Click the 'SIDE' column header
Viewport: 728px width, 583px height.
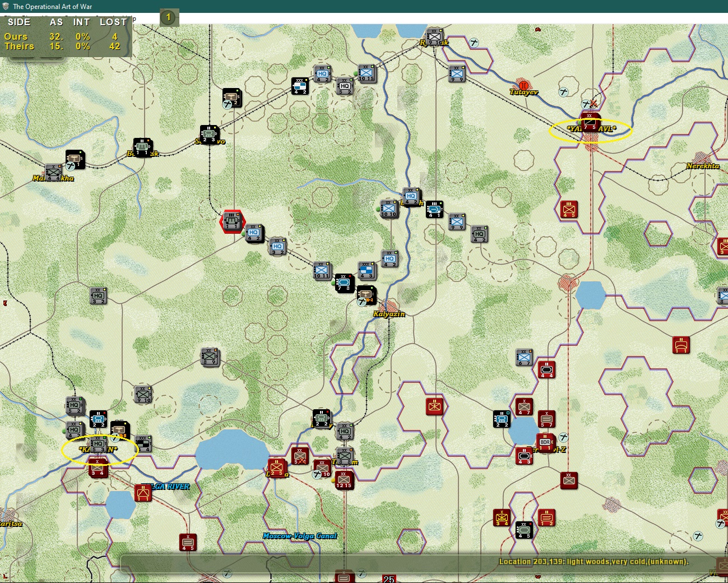point(19,22)
